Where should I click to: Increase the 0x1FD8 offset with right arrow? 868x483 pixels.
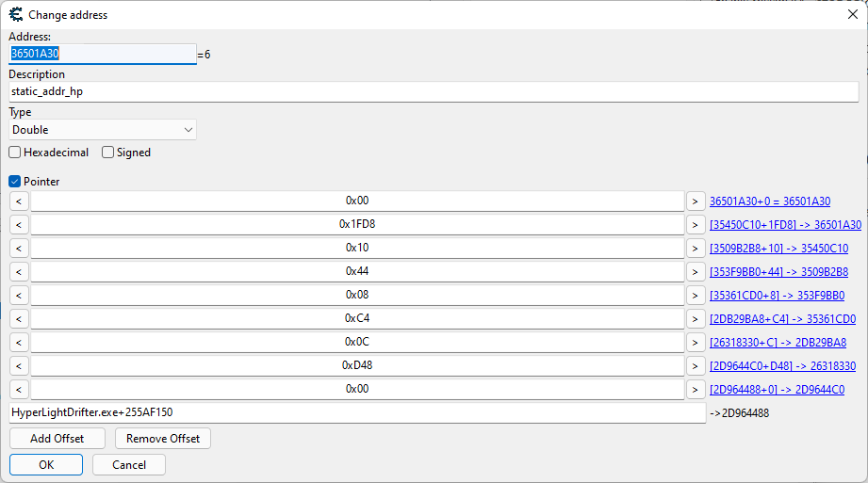coord(696,224)
